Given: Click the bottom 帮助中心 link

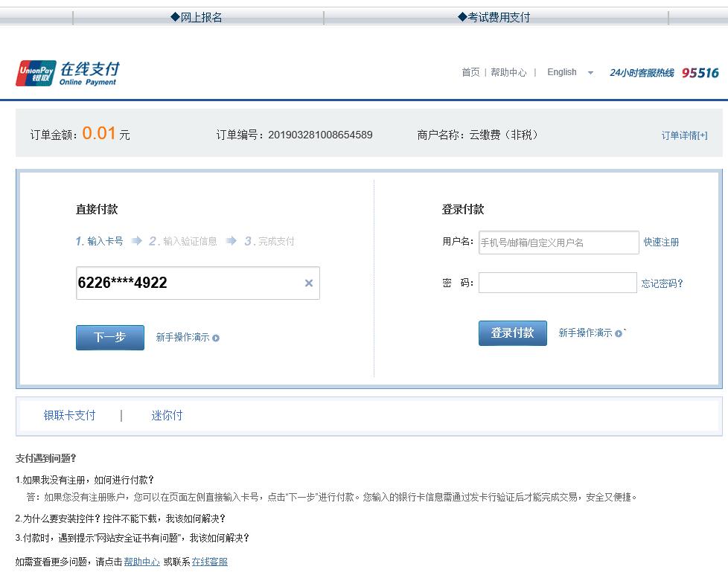Looking at the screenshot, I should click(x=141, y=562).
